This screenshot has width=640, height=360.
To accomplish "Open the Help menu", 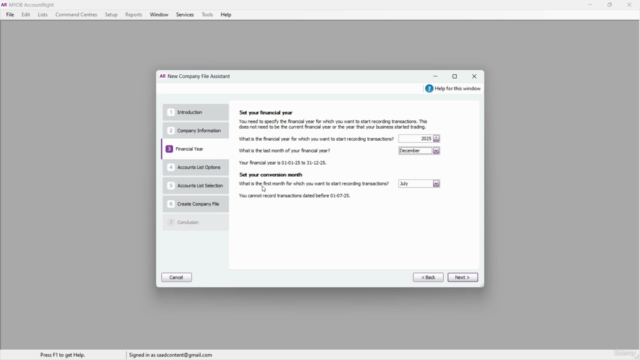I will pyautogui.click(x=226, y=15).
